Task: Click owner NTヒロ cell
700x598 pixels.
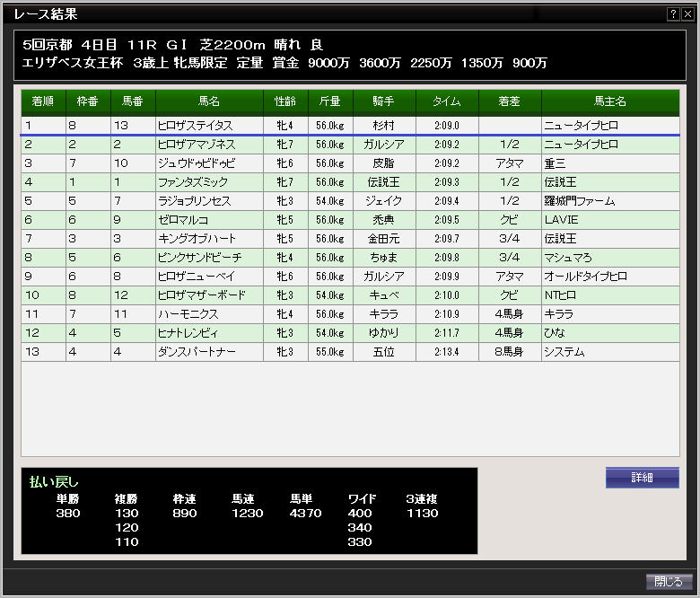Action: point(610,295)
